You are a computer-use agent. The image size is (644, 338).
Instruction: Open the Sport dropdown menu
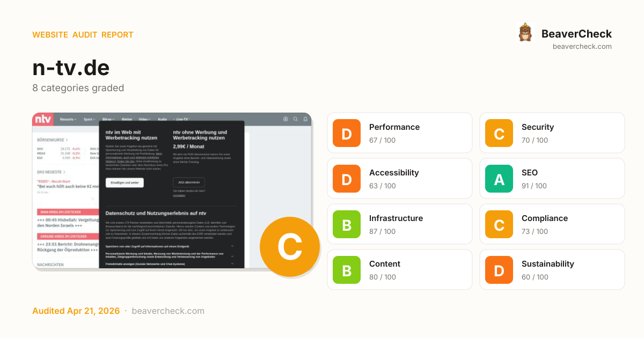[x=90, y=119]
